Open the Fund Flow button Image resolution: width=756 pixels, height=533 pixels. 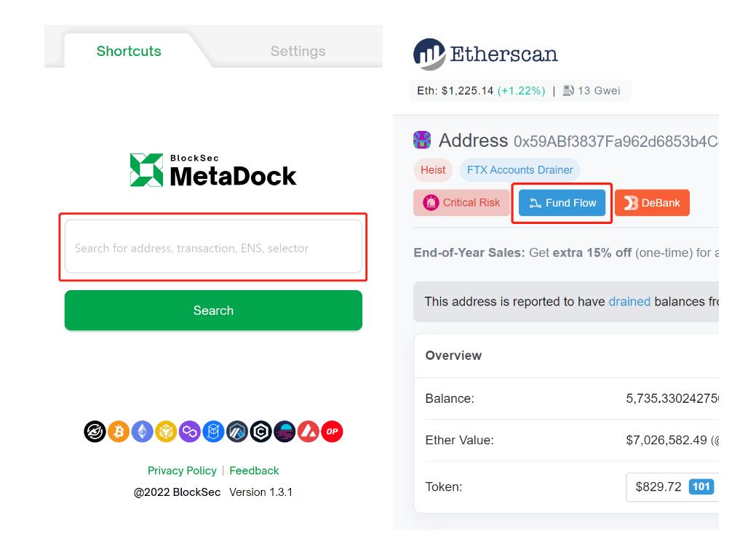[562, 203]
